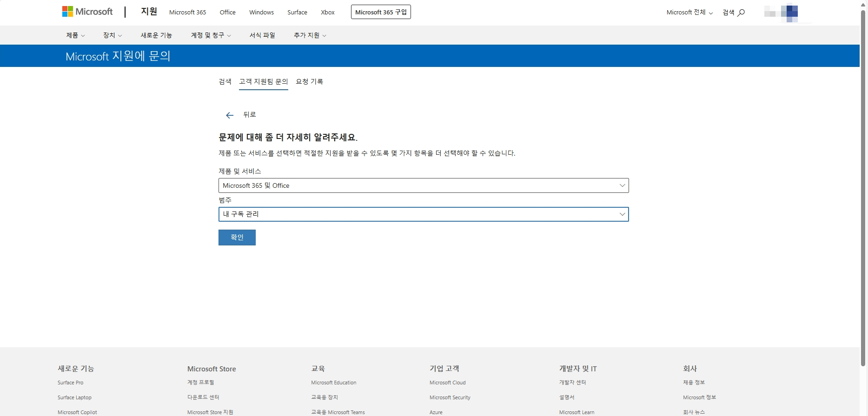Open the Microsoft Copilot footer link
868x416 pixels.
click(x=77, y=412)
